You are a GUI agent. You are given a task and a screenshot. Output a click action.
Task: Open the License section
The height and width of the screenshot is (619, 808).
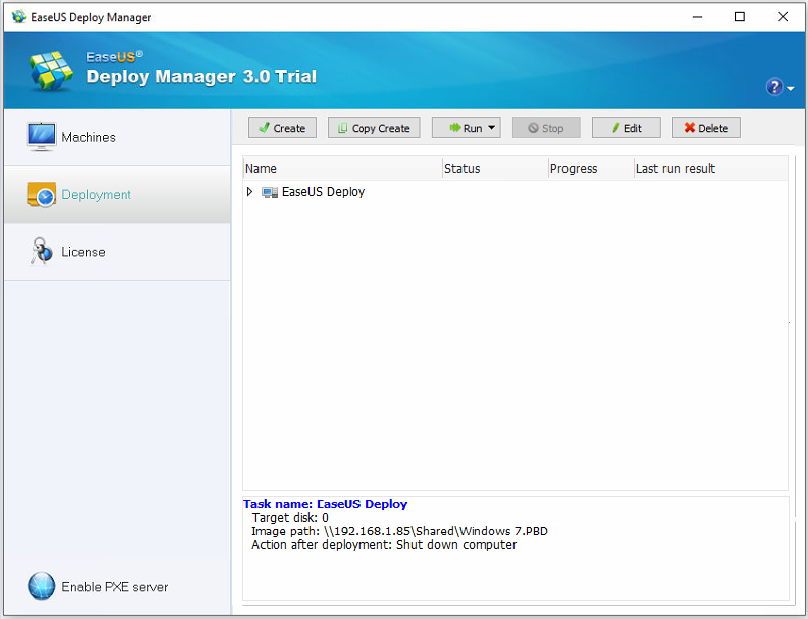click(x=117, y=252)
